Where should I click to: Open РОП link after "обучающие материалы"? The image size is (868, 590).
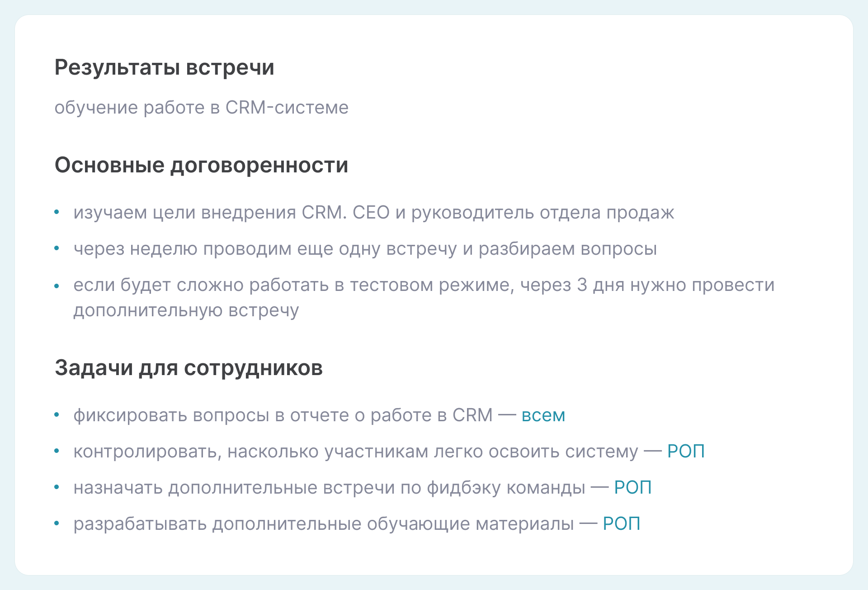pyautogui.click(x=621, y=524)
